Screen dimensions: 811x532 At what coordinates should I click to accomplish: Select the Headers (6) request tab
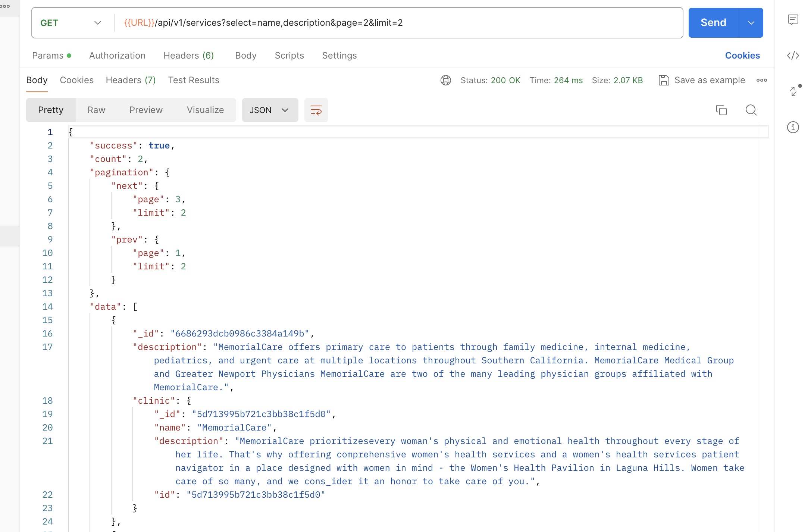(189, 55)
